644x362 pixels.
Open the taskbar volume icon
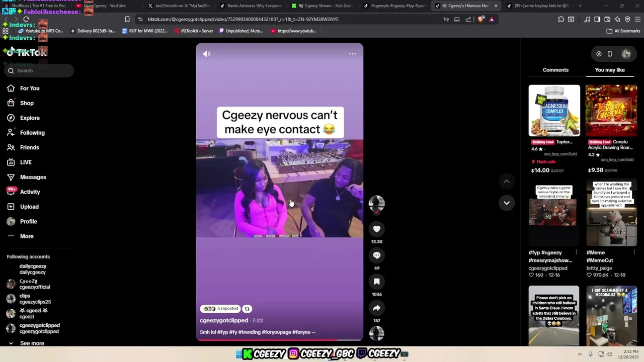[609, 354]
